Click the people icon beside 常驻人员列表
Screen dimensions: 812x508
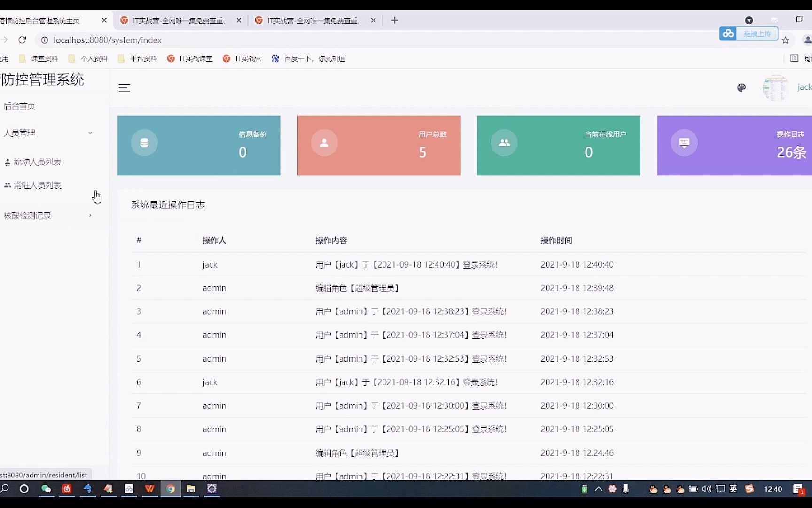[7, 184]
